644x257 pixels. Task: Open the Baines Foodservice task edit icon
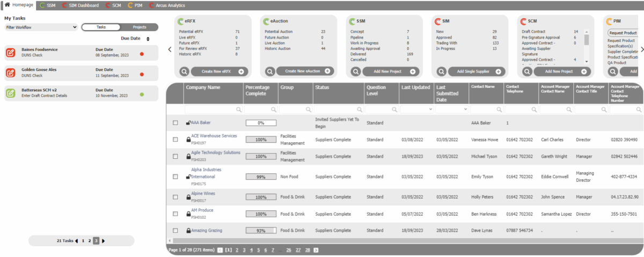(10, 53)
